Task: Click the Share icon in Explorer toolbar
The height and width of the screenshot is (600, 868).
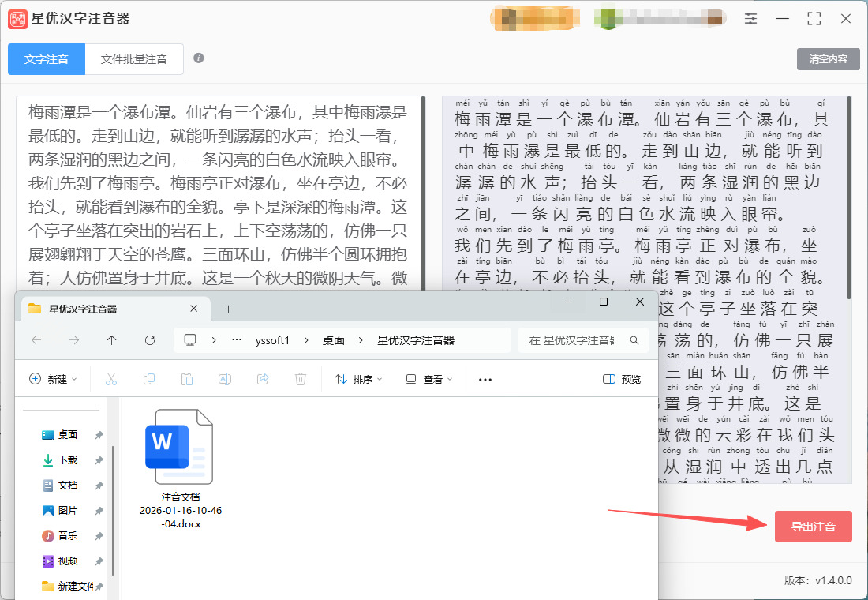Action: [x=263, y=379]
